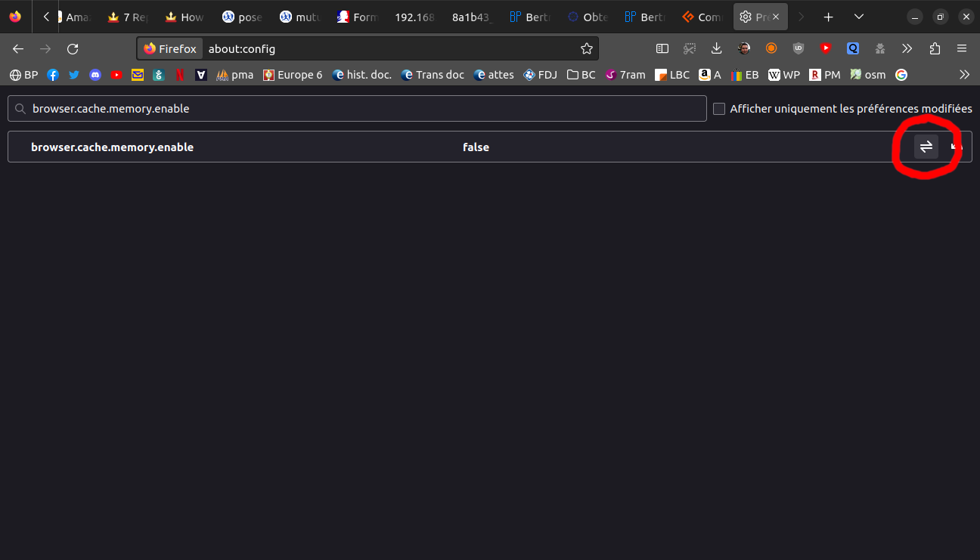
Task: Open a new tab with the plus button
Action: 829,17
